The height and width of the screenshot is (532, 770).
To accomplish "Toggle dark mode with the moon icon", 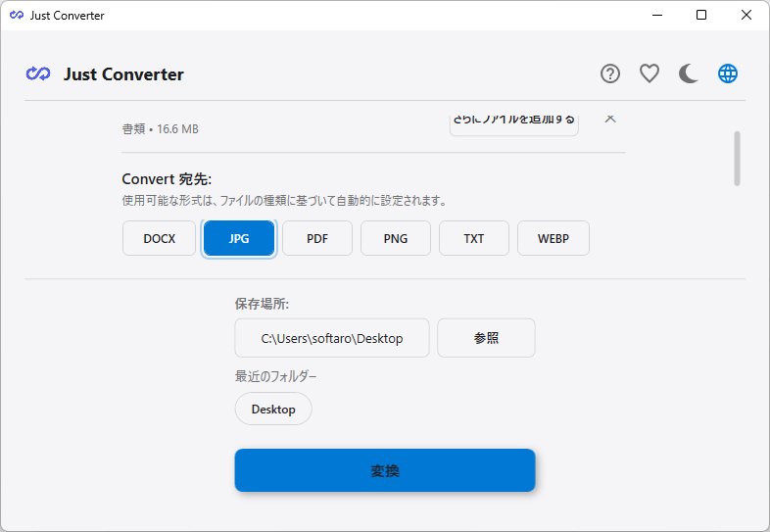I will click(689, 73).
